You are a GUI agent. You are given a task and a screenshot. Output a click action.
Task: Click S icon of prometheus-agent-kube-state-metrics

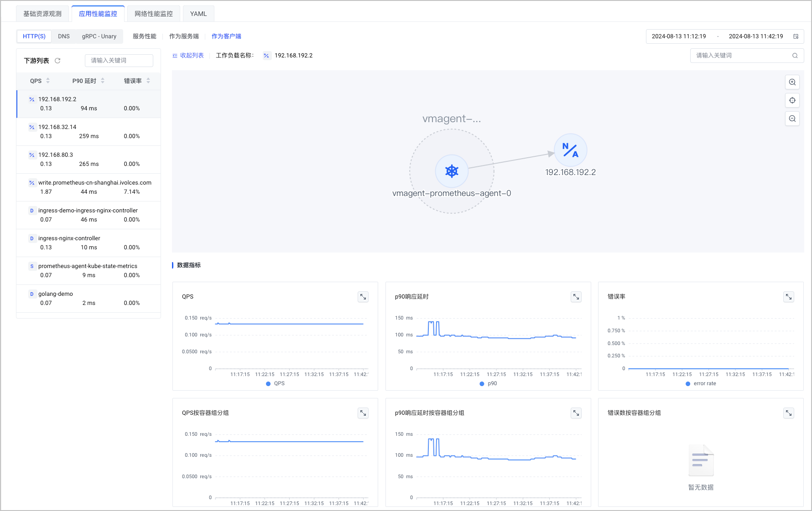[x=32, y=266]
